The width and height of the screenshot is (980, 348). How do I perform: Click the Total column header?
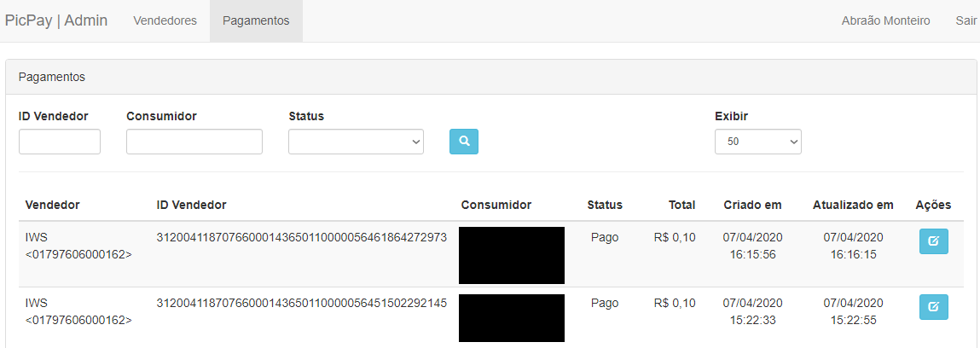[681, 205]
